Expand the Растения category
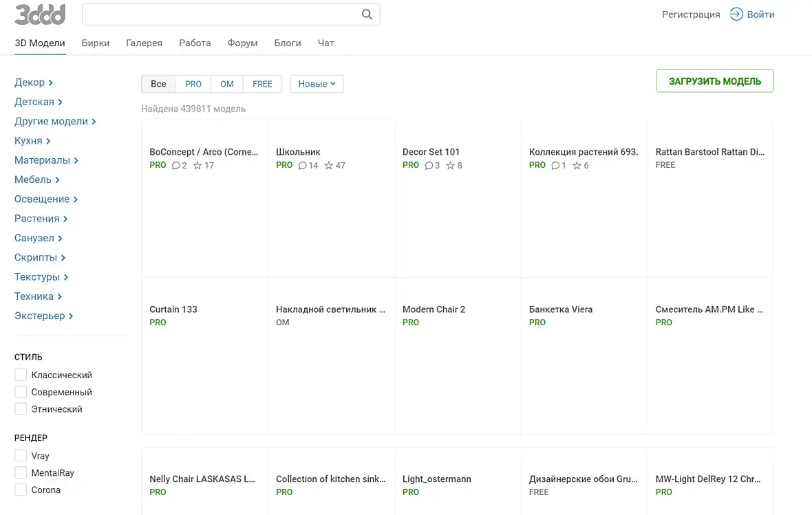The height and width of the screenshot is (515, 812). [x=41, y=219]
